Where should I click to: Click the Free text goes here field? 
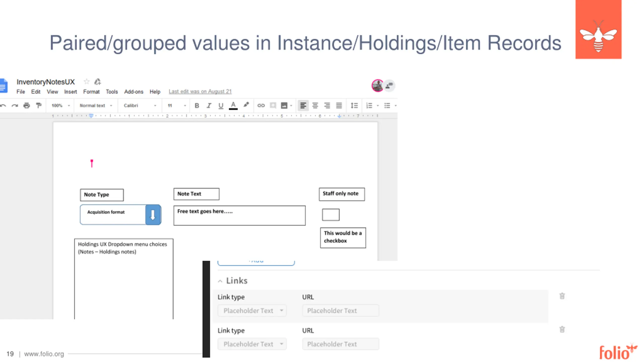pos(239,215)
